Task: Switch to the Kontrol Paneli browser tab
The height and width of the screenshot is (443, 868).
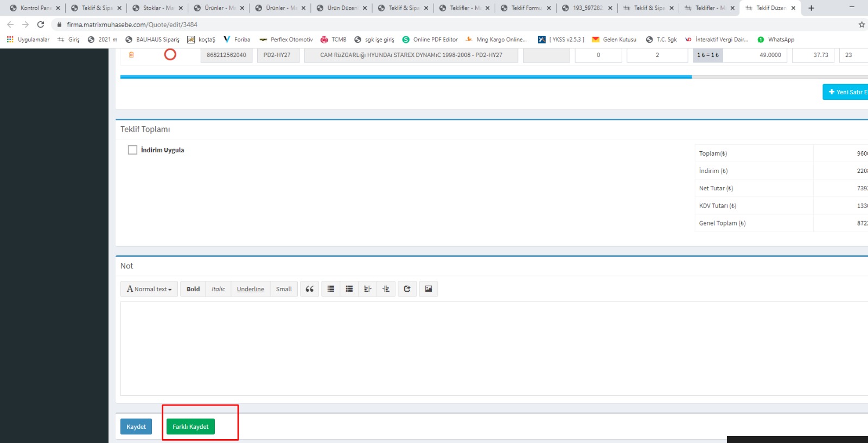Action: click(35, 8)
